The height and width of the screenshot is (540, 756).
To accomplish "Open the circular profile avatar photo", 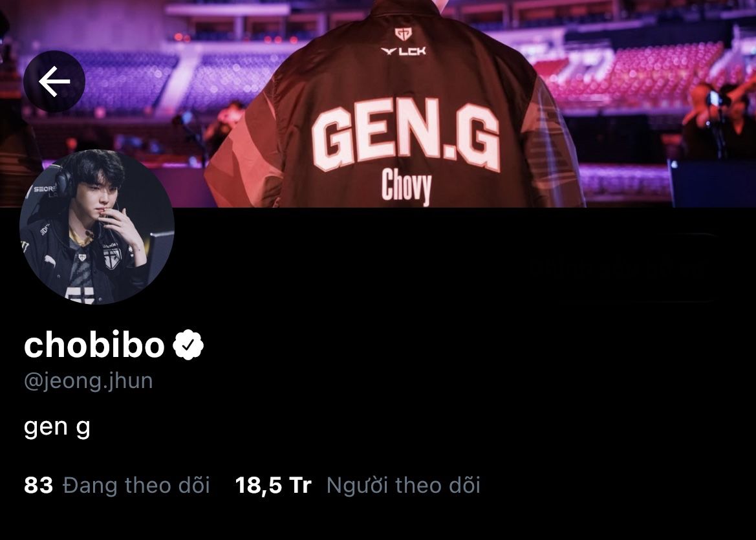I will 97,227.
